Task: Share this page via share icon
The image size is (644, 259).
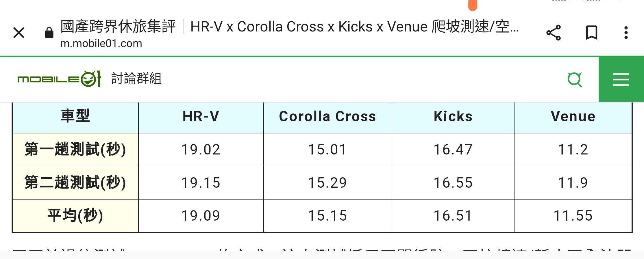Action: coord(553,33)
